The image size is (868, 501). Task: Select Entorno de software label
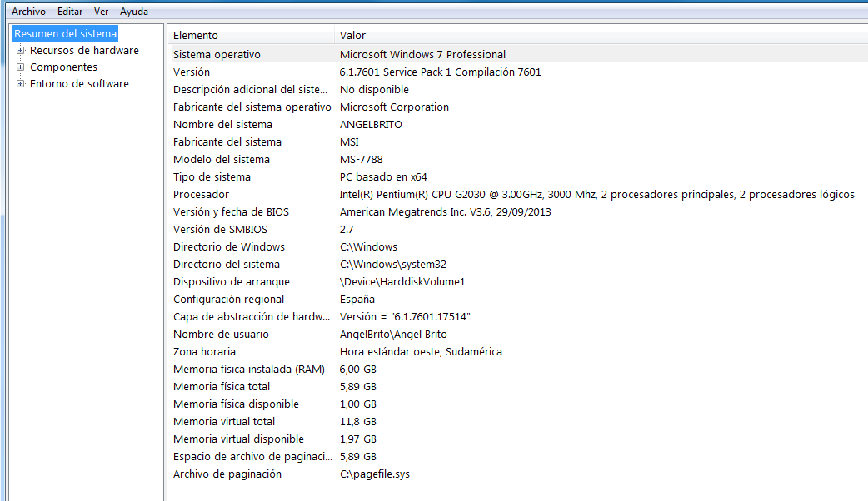click(79, 84)
